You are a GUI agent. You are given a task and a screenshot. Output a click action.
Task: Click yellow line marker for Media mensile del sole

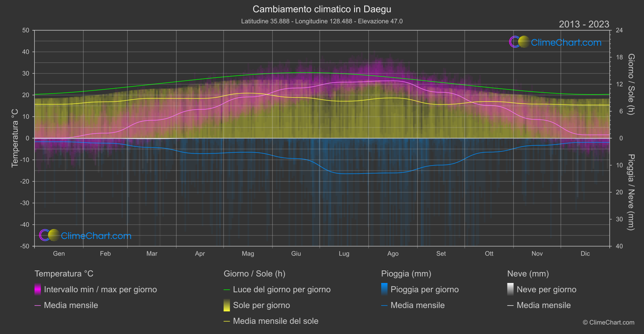point(227,321)
